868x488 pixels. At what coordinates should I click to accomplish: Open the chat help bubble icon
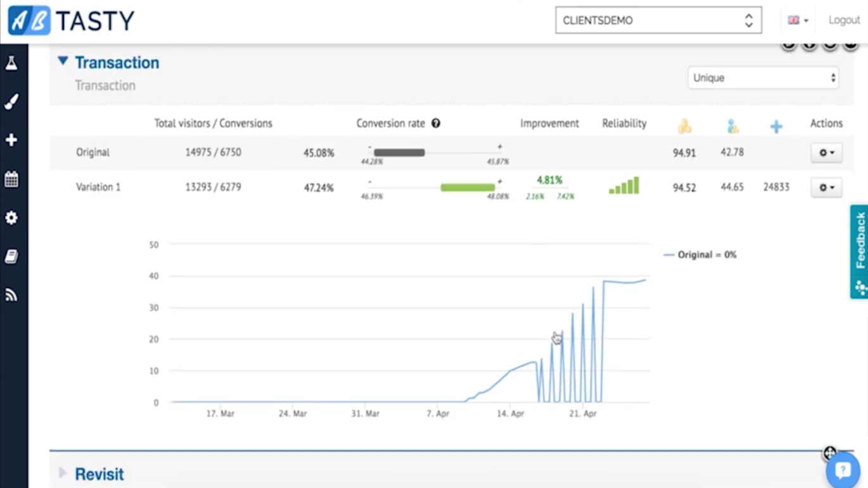pos(843,470)
